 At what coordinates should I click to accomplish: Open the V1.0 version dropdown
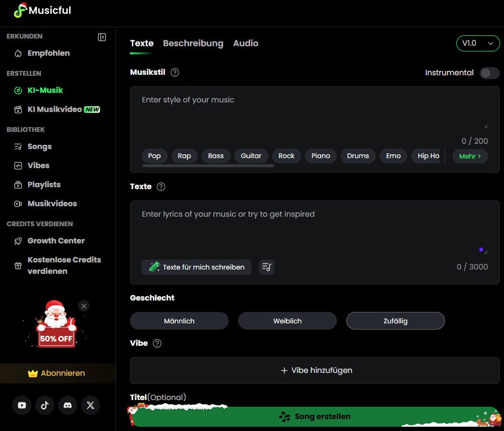click(x=478, y=43)
